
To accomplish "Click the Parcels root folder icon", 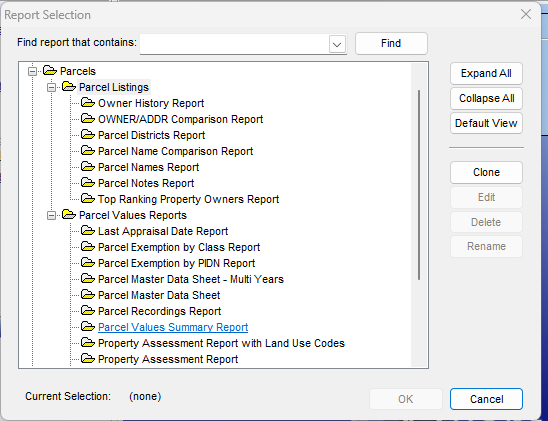I will (50, 71).
